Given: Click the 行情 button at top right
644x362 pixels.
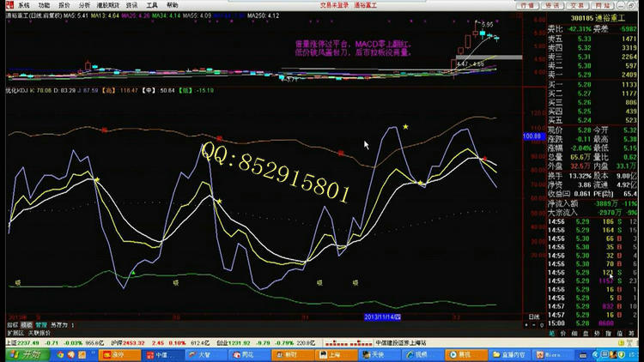Looking at the screenshot, I should coord(528,5).
